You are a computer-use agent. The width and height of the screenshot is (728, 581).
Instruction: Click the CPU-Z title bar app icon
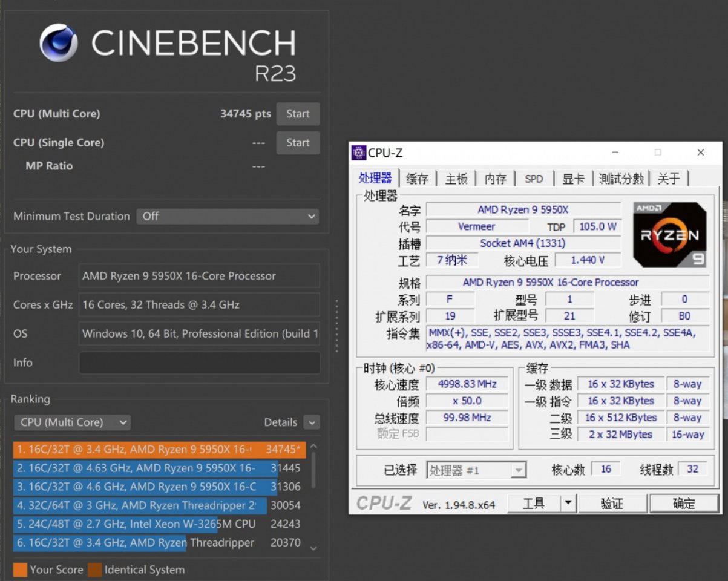point(359,153)
